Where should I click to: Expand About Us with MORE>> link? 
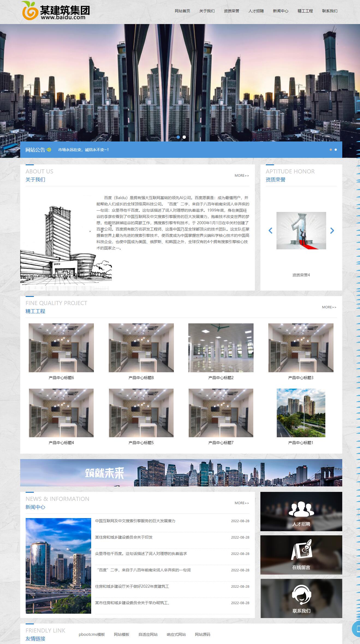pyautogui.click(x=242, y=176)
